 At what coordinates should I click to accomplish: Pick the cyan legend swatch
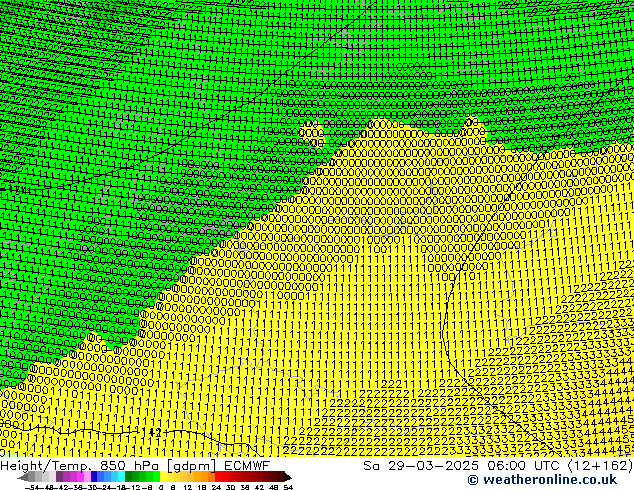tap(121, 476)
